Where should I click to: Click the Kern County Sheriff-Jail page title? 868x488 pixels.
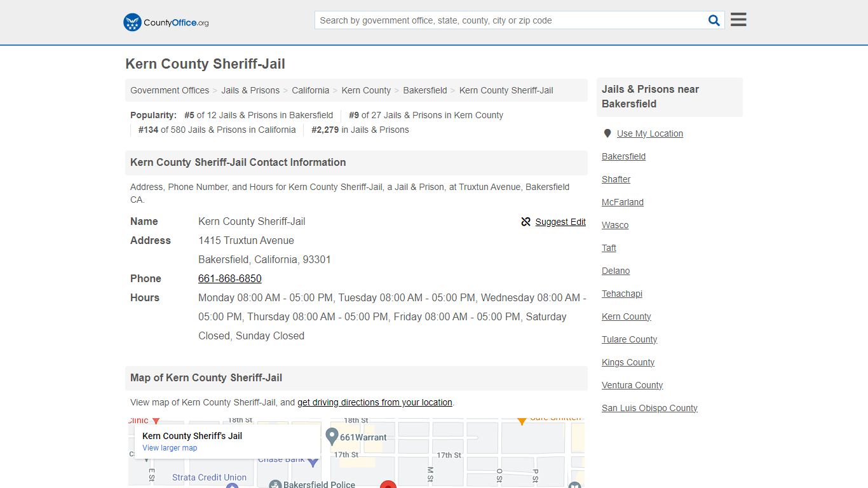point(205,64)
